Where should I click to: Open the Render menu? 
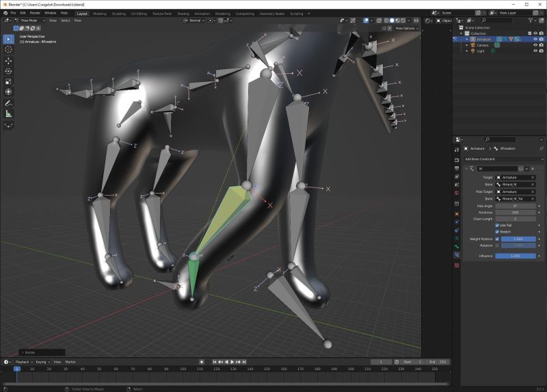tap(35, 13)
